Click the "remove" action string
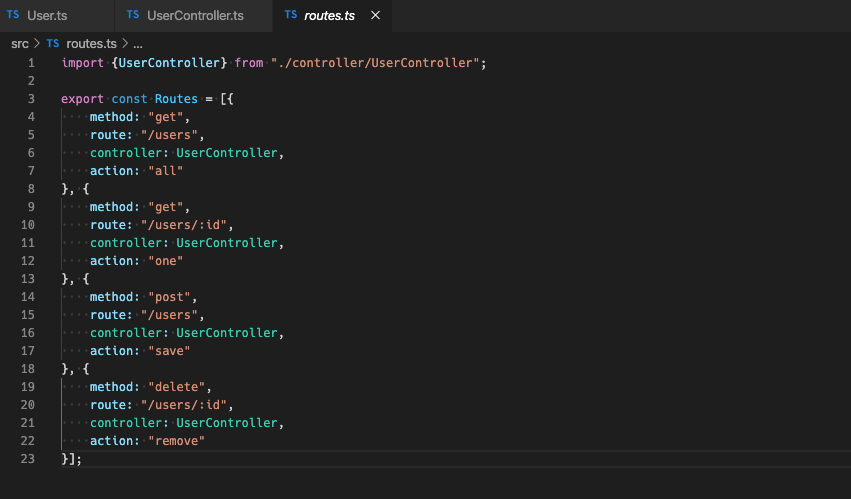The image size is (851, 499). (176, 441)
